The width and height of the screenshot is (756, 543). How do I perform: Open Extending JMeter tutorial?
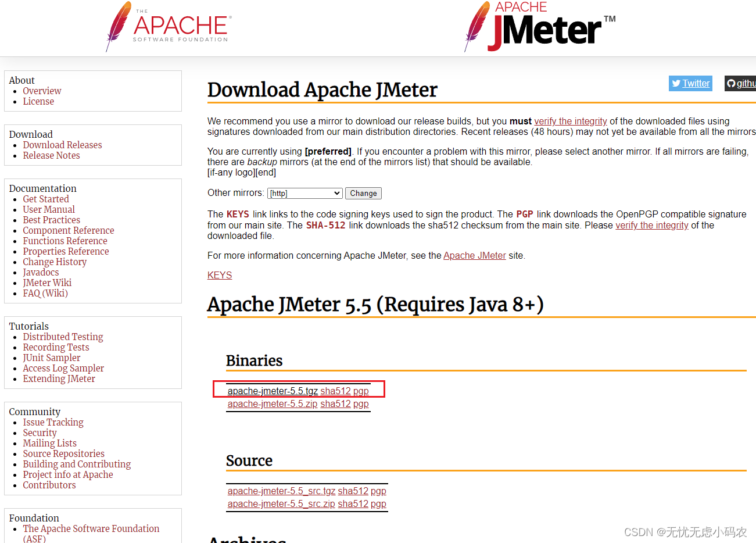[x=59, y=378]
